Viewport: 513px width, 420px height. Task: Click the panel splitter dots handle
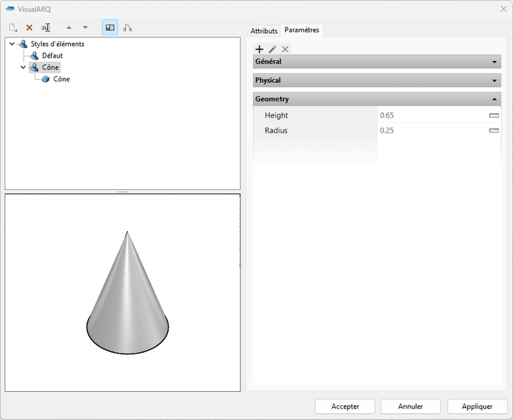click(x=122, y=192)
